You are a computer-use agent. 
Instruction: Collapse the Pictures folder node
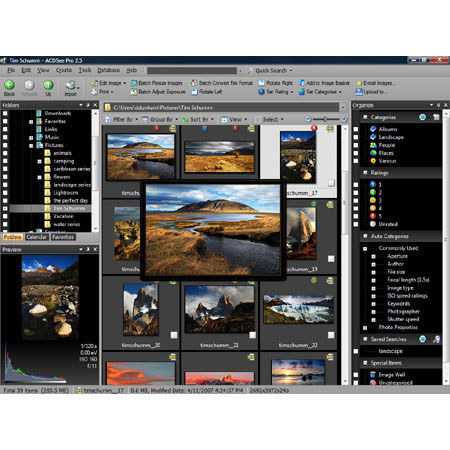coord(31,146)
